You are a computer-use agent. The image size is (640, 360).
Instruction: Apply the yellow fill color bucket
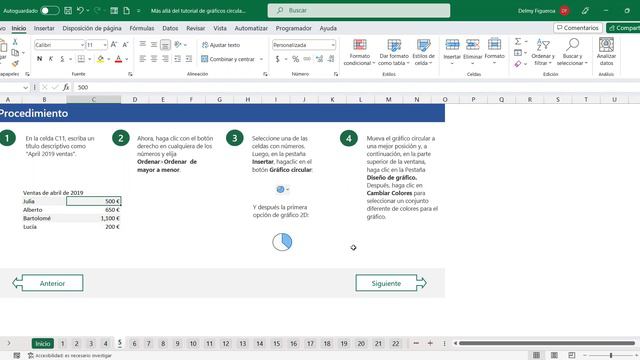(x=100, y=59)
